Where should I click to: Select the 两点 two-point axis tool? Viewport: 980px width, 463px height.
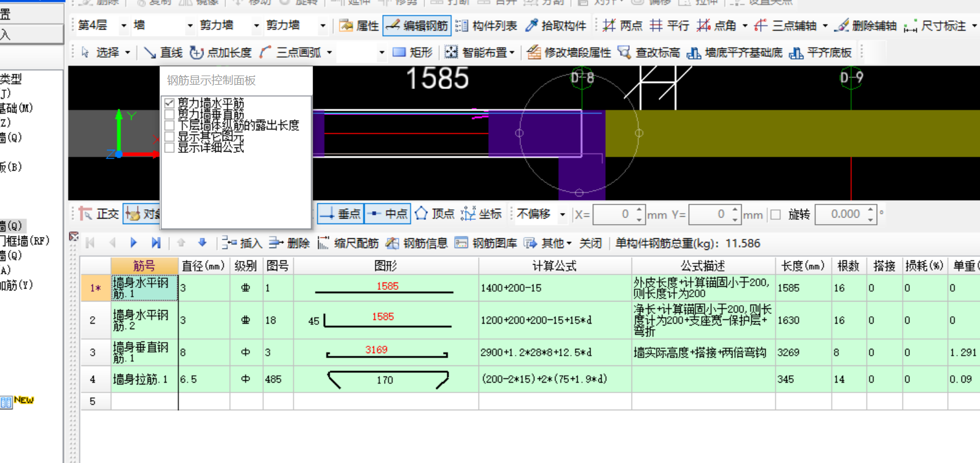(x=622, y=26)
